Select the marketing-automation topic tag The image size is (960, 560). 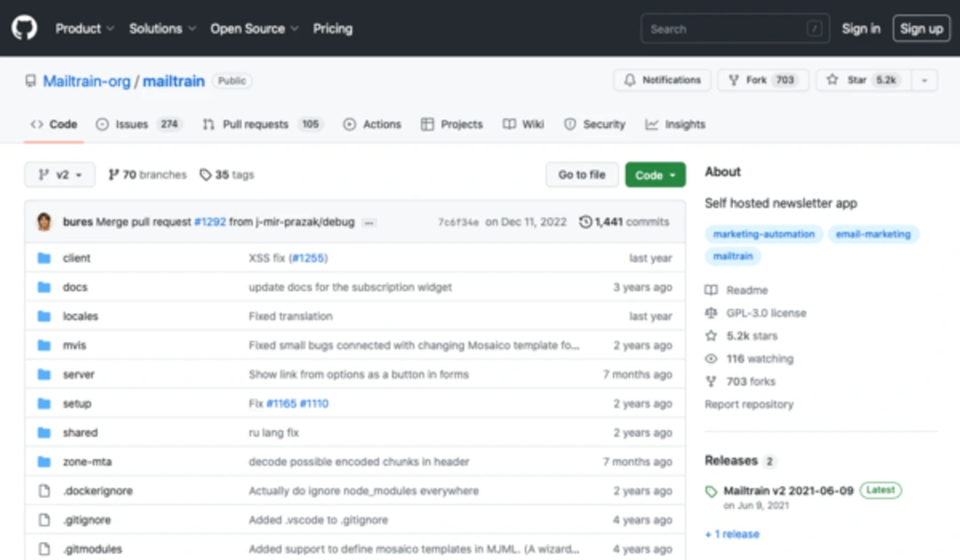[764, 234]
